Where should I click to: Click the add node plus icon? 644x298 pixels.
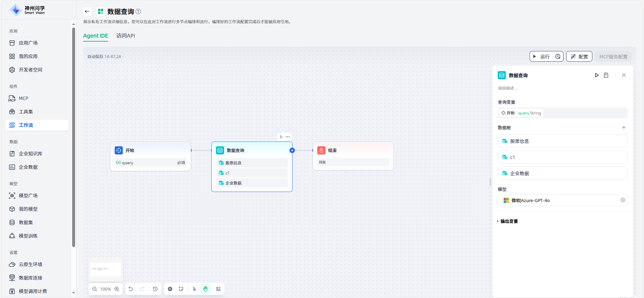point(170,289)
